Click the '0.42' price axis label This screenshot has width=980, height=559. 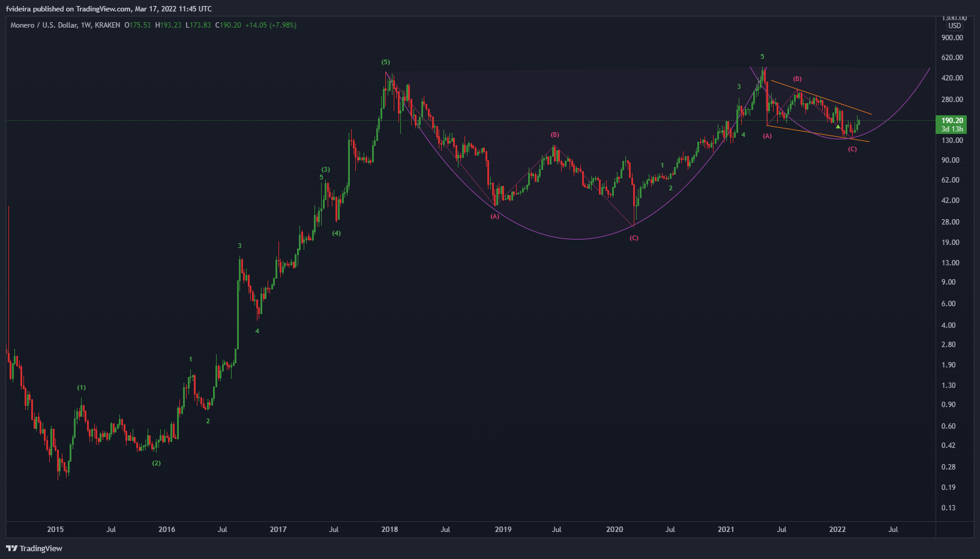949,446
